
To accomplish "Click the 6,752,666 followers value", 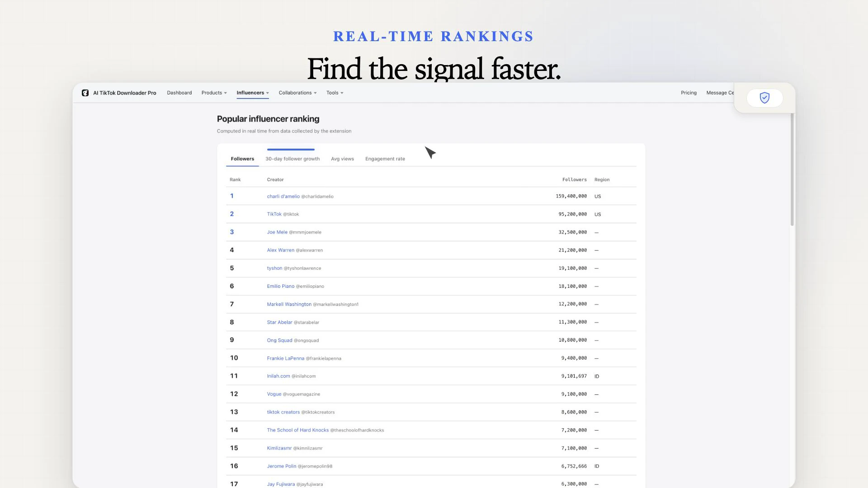I will pos(574,466).
